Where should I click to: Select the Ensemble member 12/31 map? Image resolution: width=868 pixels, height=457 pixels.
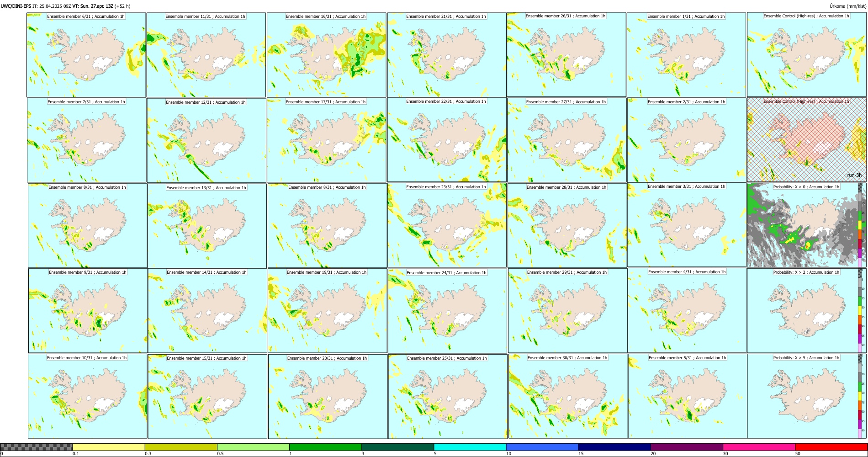tap(206, 140)
